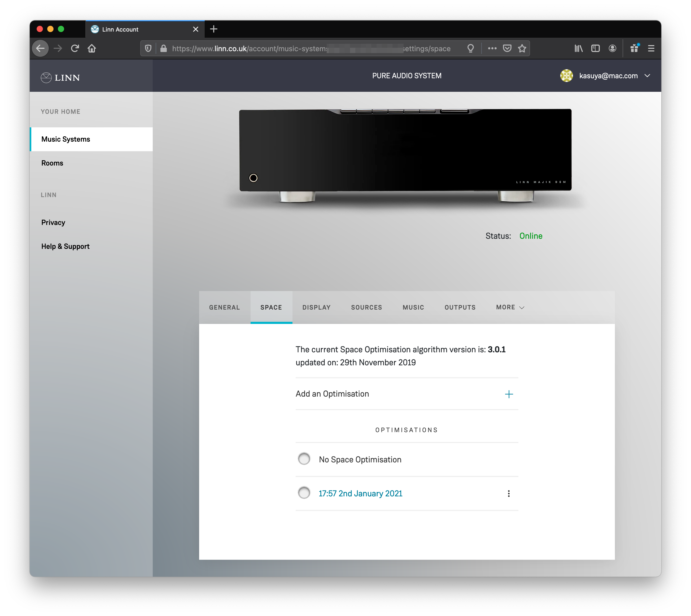Click the Add an Optimisation row
This screenshot has height=616, width=691.
pyautogui.click(x=406, y=394)
